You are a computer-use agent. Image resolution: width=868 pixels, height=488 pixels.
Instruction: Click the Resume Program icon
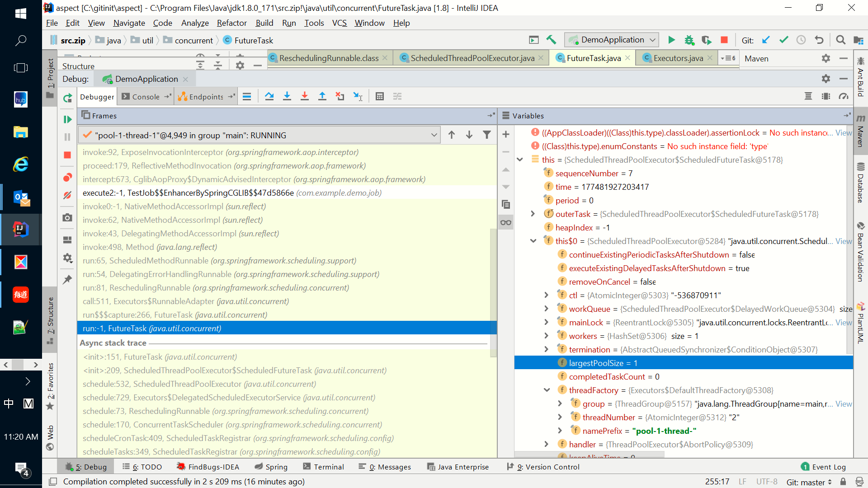point(68,119)
